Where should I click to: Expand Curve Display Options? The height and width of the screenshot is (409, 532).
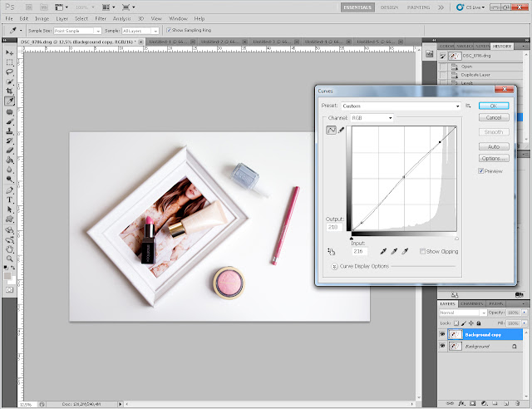click(x=334, y=267)
